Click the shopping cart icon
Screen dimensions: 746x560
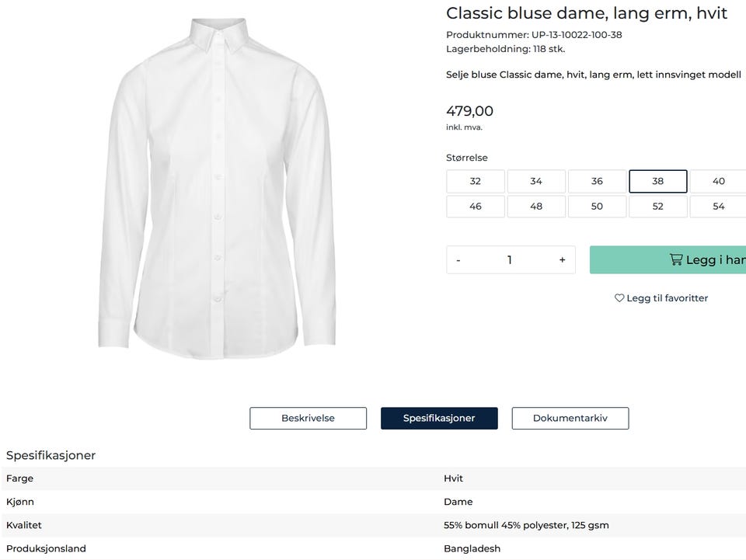click(676, 260)
